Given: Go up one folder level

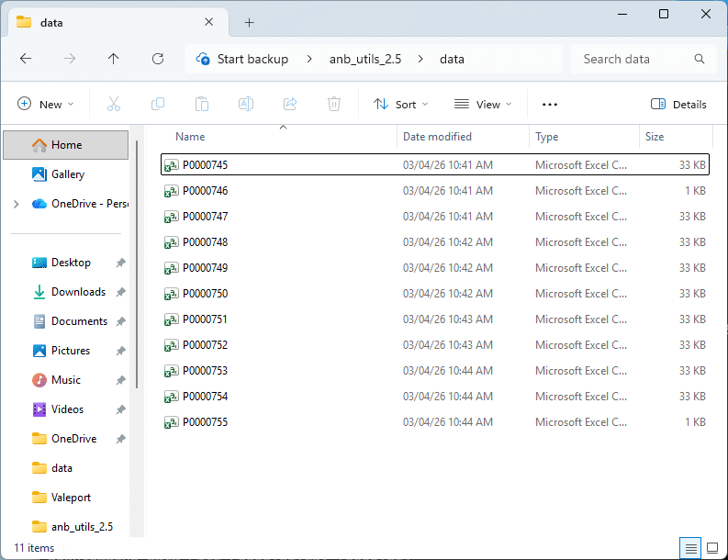Looking at the screenshot, I should [114, 59].
